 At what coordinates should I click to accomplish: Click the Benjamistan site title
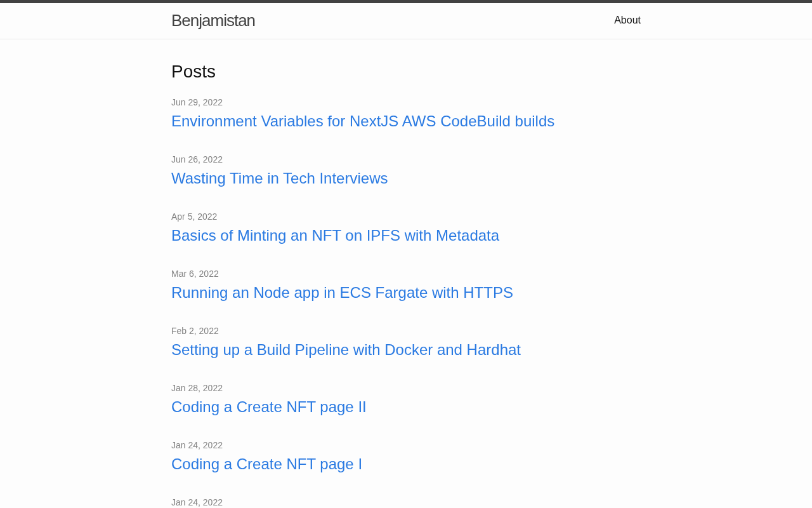213,20
